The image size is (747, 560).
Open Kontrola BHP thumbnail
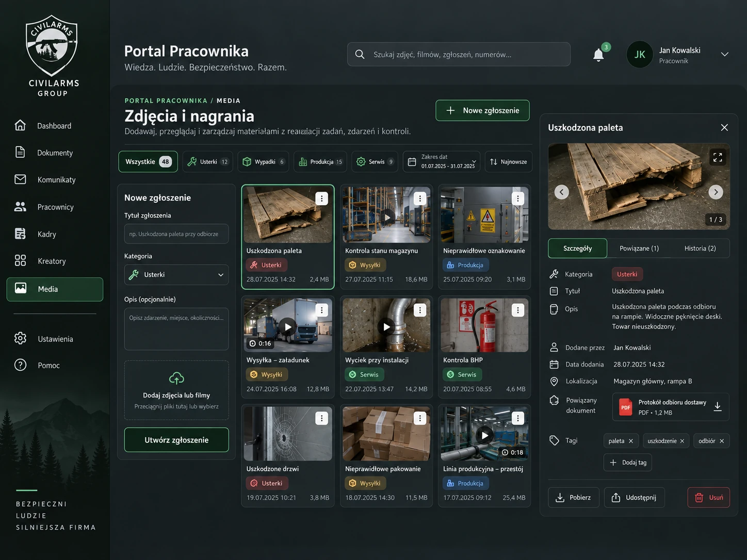(x=484, y=325)
